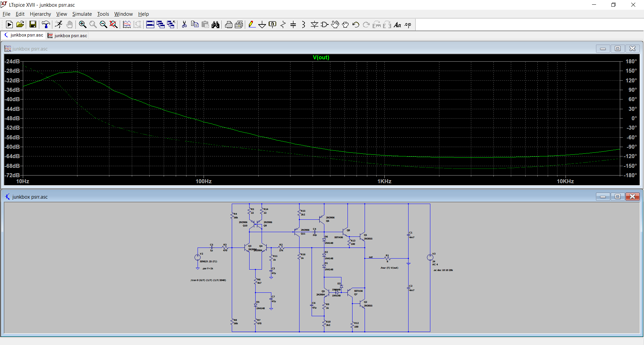Open the Window menu
Image resolution: width=644 pixels, height=345 pixels.
(123, 14)
